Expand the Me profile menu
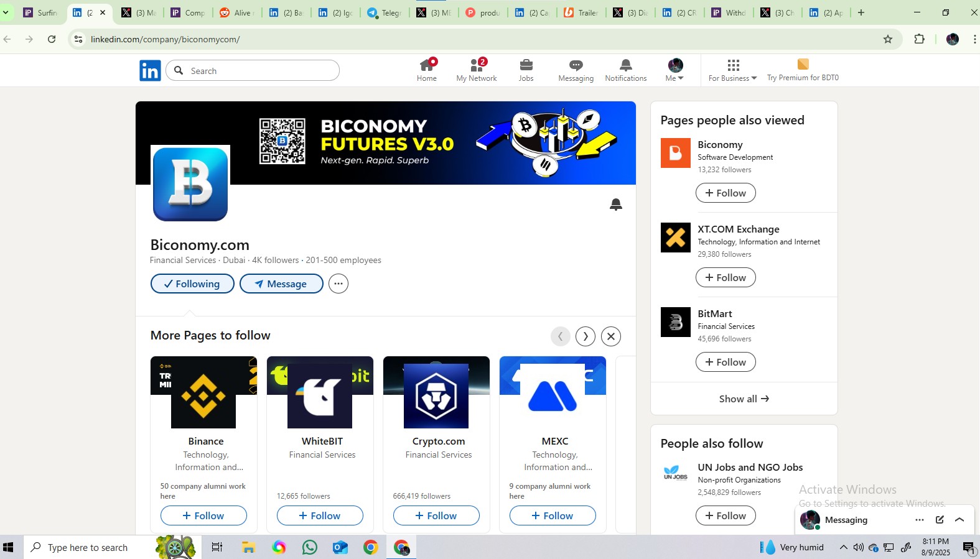 click(675, 70)
